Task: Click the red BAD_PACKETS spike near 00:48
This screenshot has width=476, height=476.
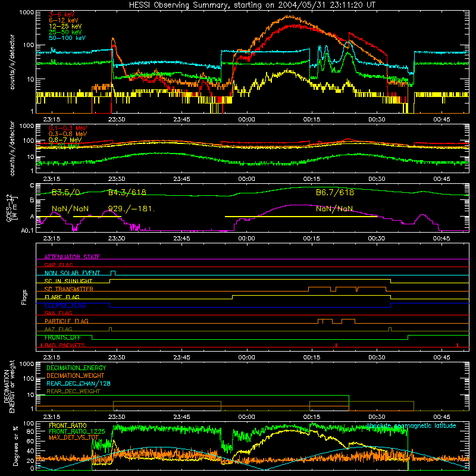Action: [x=458, y=345]
